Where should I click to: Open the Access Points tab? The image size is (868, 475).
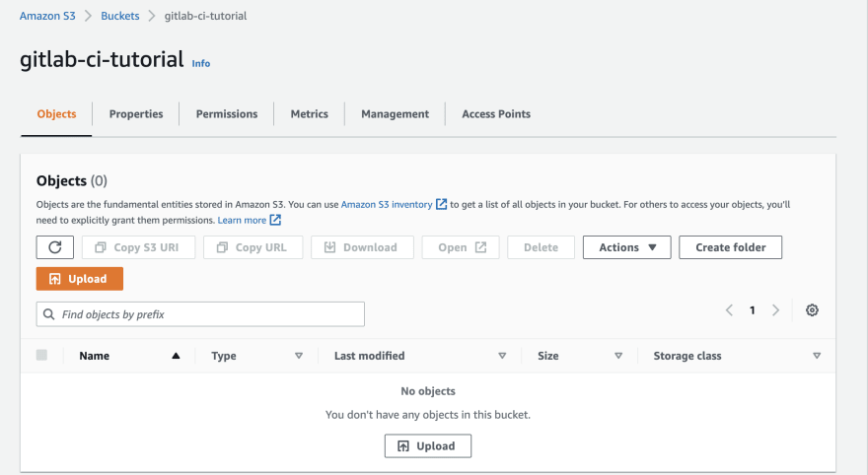pyautogui.click(x=496, y=114)
